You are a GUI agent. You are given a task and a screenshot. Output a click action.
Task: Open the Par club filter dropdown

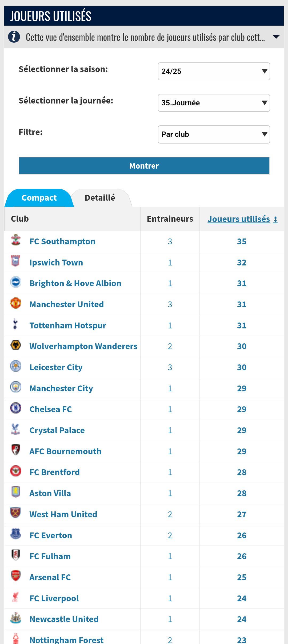[214, 134]
